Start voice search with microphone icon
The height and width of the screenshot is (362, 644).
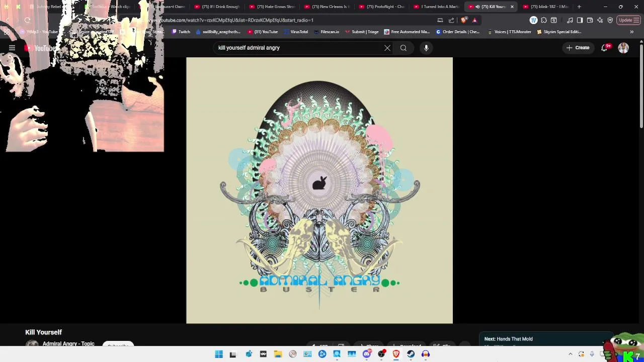pos(426,48)
